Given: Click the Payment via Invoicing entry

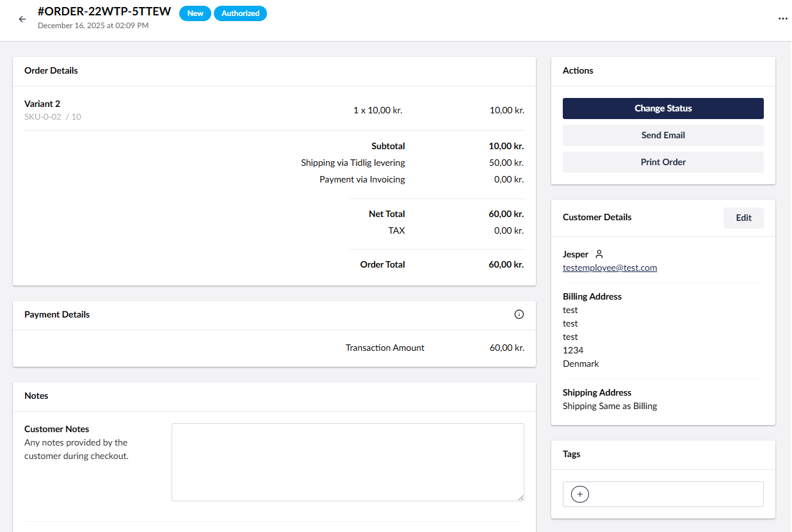Looking at the screenshot, I should pos(362,179).
